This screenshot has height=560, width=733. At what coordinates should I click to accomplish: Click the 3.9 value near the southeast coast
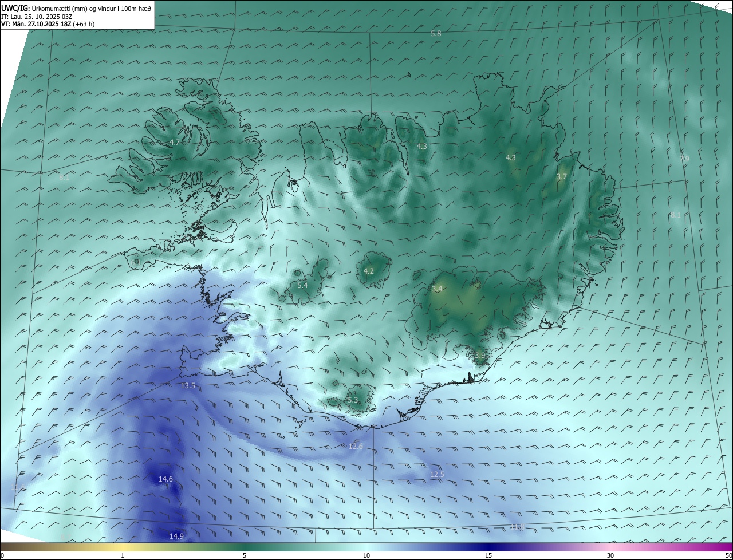click(479, 356)
